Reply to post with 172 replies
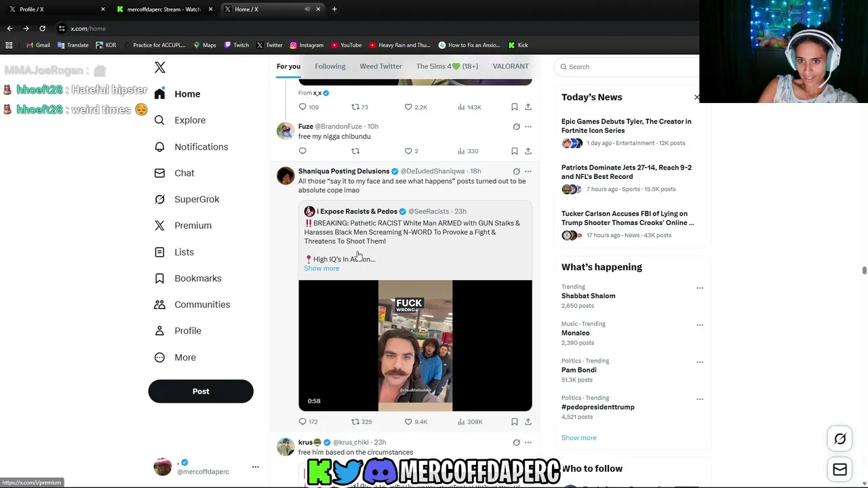Viewport: 868px width, 488px height. click(x=308, y=422)
